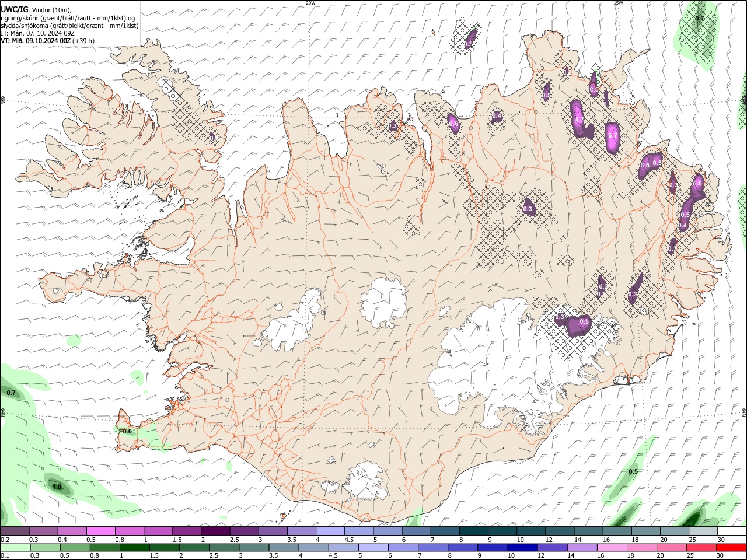
Task: Click the 'VT: Mið. 09.10.2024 00Z (+39 h)' line
Action: [x=48, y=41]
